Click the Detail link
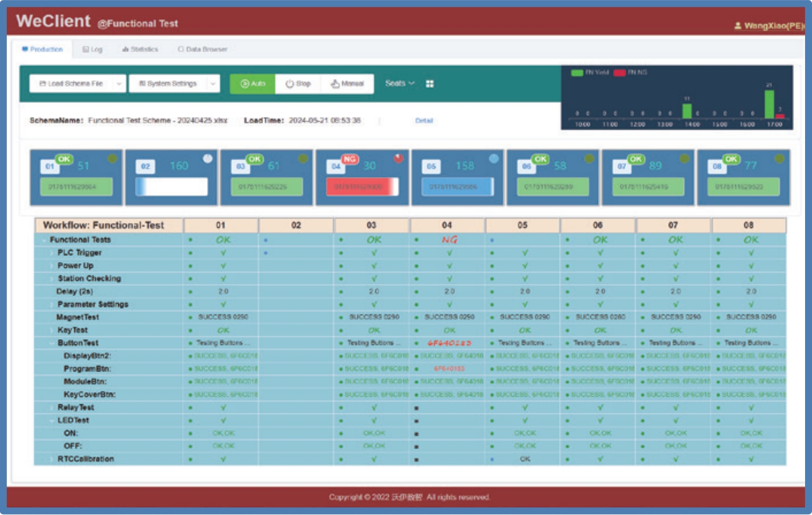This screenshot has height=515, width=812. pos(424,120)
